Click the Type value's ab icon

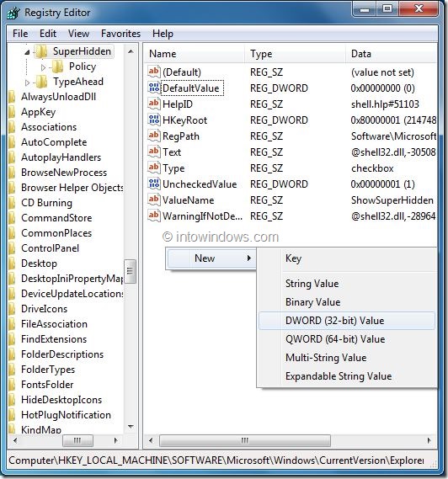[x=154, y=168]
